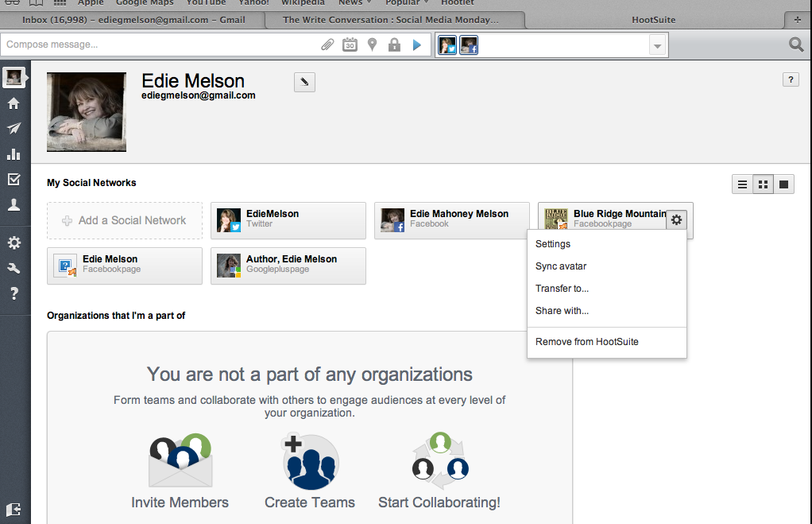The height and width of the screenshot is (524, 812).
Task: Click the Invite Members label
Action: (180, 503)
